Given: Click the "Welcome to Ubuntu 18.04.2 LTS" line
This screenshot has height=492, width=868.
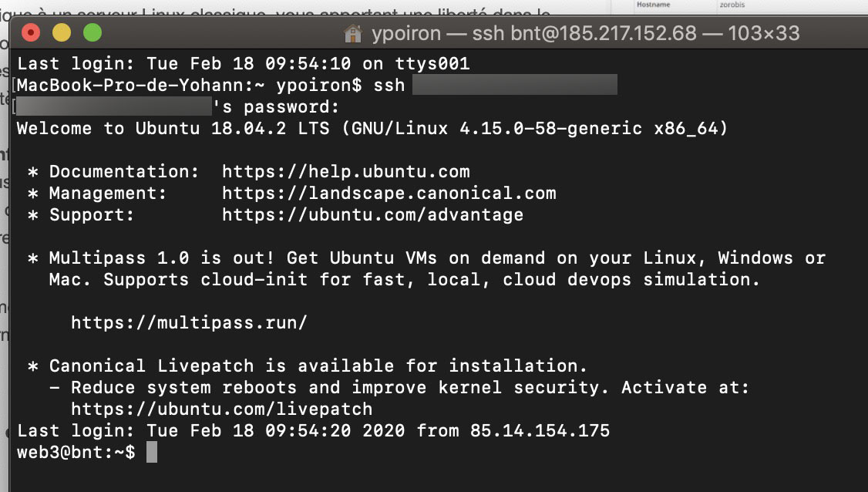Looking at the screenshot, I should click(372, 128).
